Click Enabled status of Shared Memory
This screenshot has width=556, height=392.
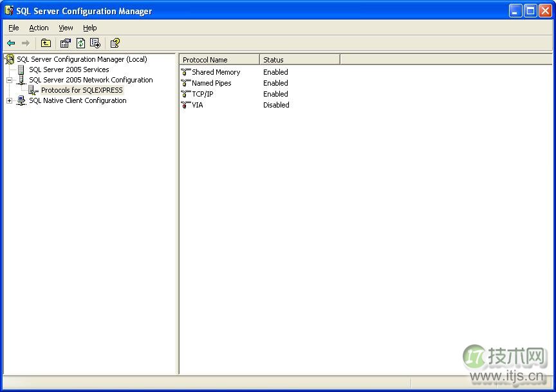pos(275,72)
